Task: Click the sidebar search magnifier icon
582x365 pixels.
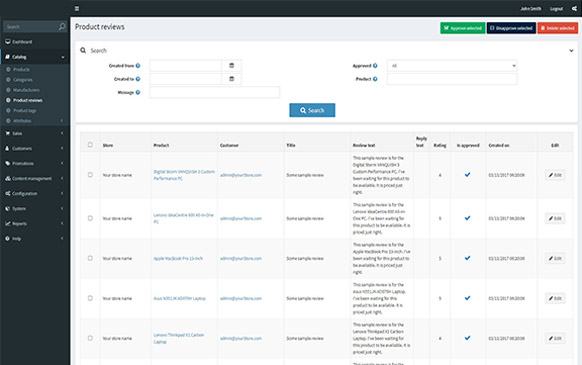Action: (62, 26)
